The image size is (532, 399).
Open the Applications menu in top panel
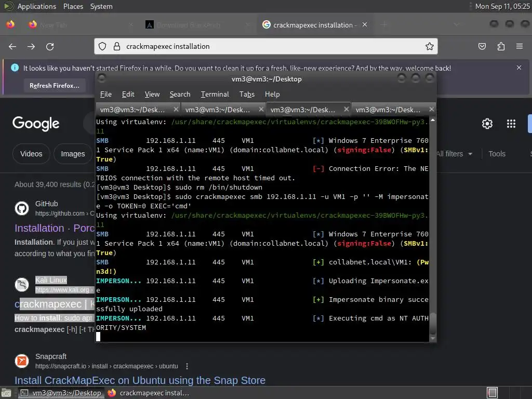pyautogui.click(x=37, y=6)
